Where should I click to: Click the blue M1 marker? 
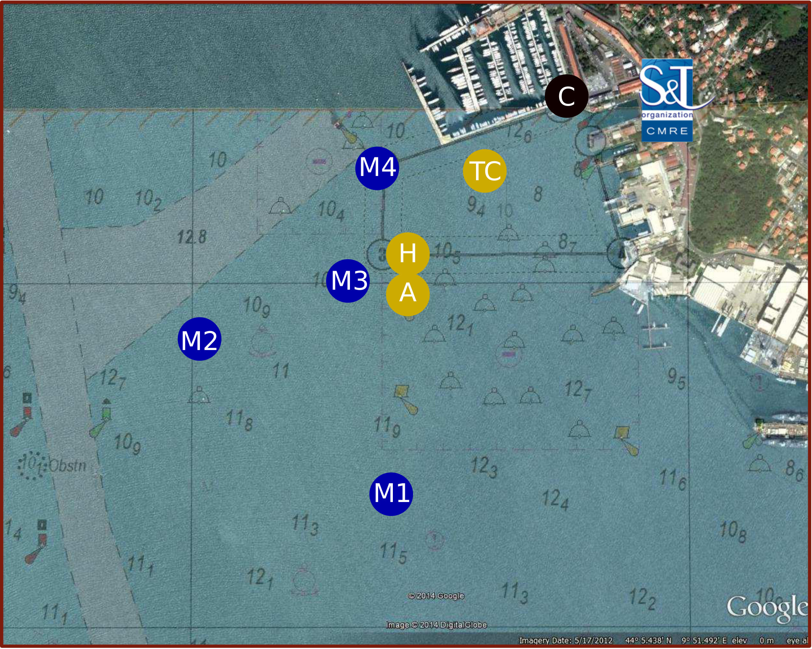tap(391, 494)
